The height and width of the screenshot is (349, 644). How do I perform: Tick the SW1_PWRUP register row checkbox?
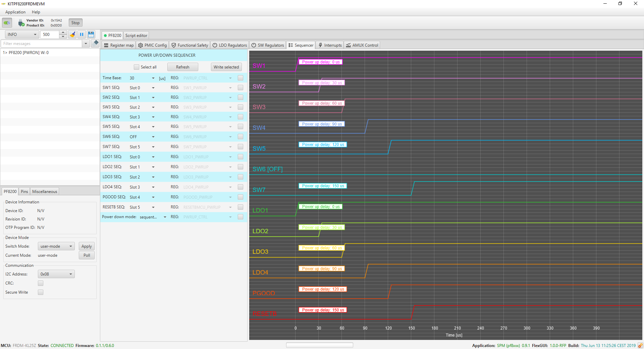pyautogui.click(x=240, y=88)
